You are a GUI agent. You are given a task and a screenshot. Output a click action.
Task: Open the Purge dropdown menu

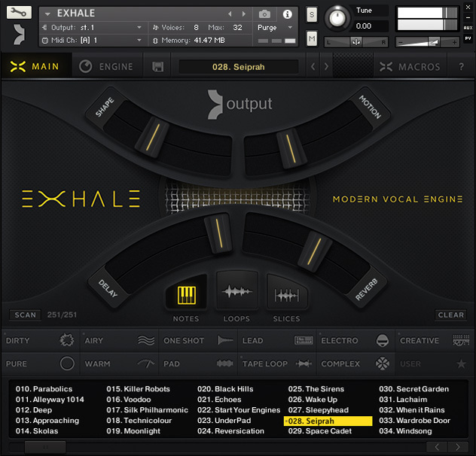[275, 28]
